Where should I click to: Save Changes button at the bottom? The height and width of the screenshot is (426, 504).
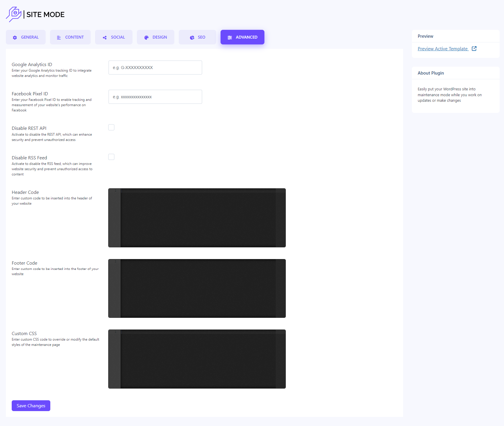click(31, 406)
